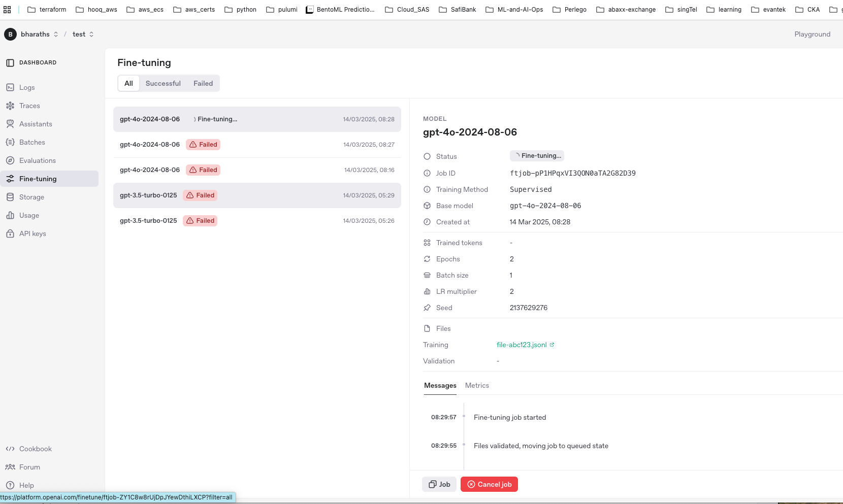The width and height of the screenshot is (843, 504).
Task: Click the Seed value 2137629276
Action: click(529, 308)
